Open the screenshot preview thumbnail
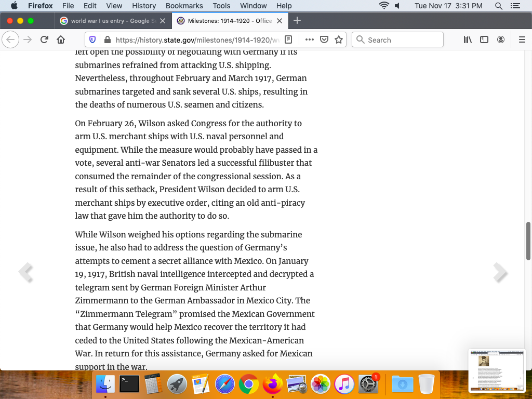Viewport: 532px width, 399px height. tap(497, 370)
